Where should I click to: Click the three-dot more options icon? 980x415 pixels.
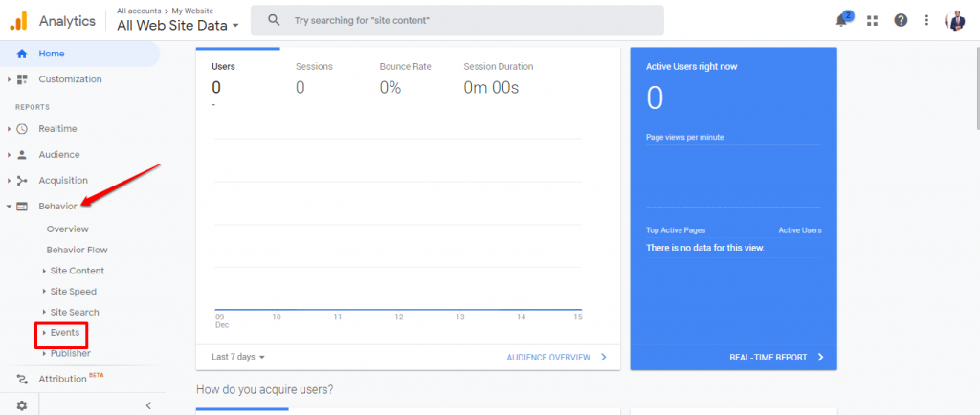pos(925,20)
